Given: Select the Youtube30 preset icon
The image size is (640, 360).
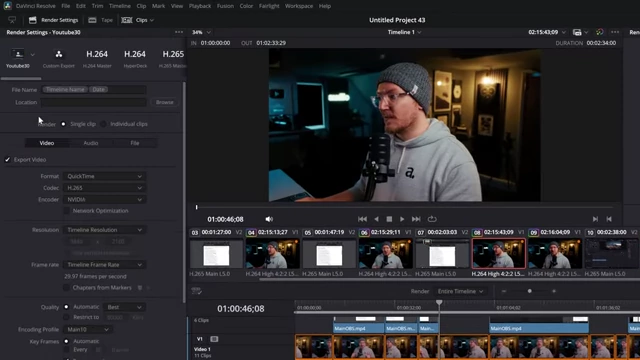Looking at the screenshot, I should point(18,54).
